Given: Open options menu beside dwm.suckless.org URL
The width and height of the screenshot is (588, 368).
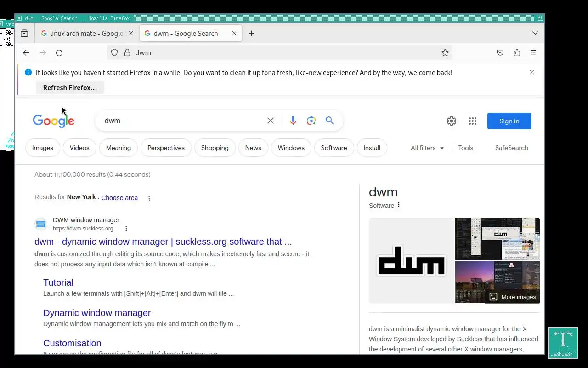Looking at the screenshot, I should pyautogui.click(x=126, y=229).
